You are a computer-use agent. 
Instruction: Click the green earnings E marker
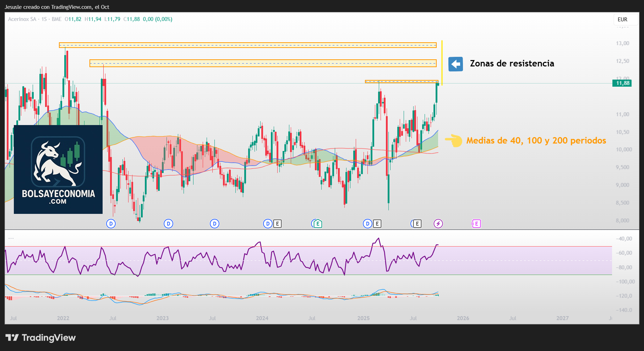click(317, 223)
